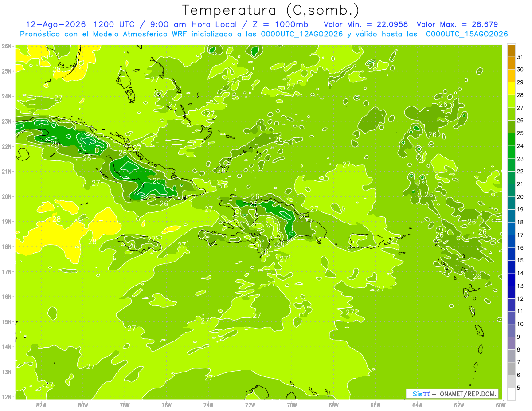Click the legend scale value "31"
Viewport: 532px width, 411px height.
[x=520, y=57]
